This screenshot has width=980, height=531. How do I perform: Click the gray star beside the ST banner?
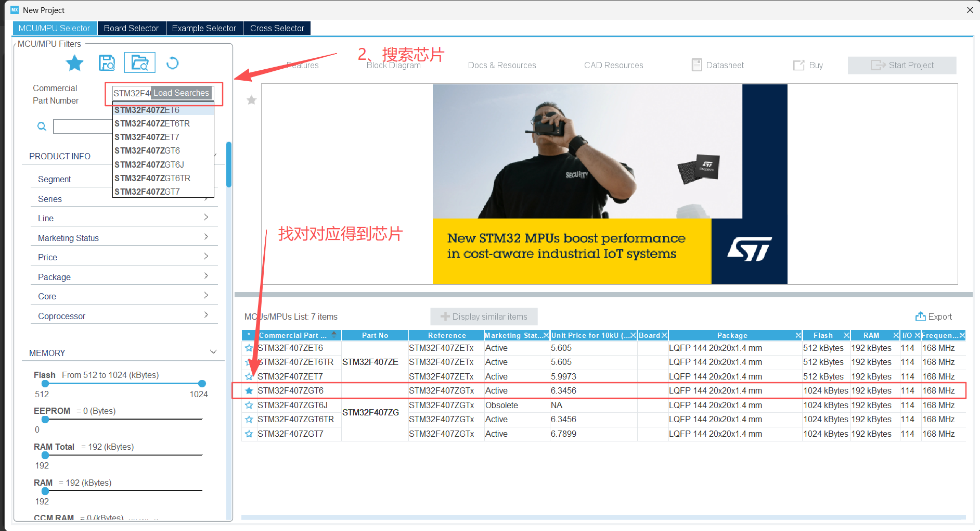(251, 100)
